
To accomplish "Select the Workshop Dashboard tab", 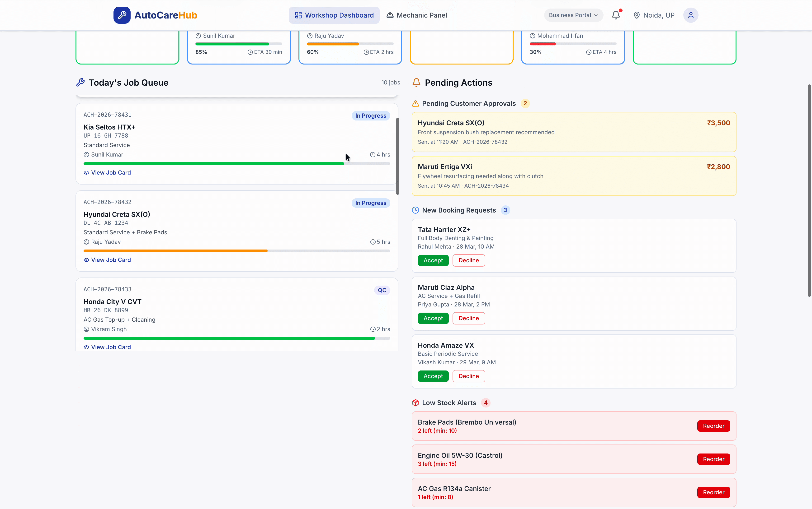I will [334, 15].
